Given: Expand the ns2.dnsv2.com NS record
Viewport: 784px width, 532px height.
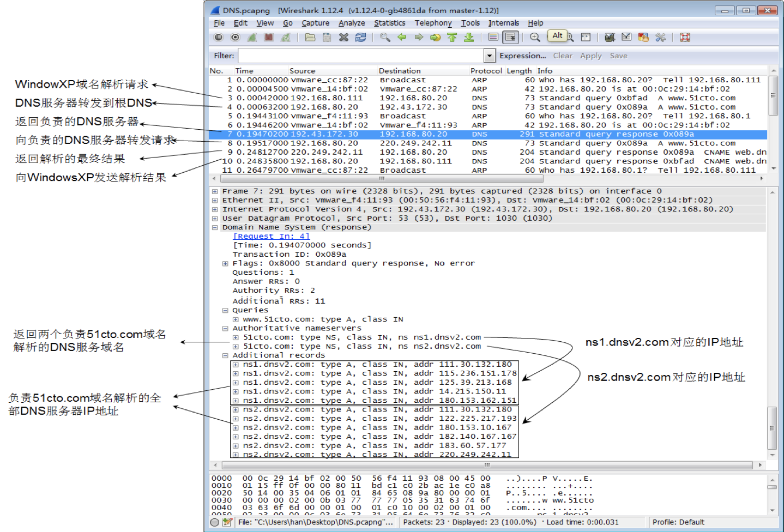Looking at the screenshot, I should click(236, 347).
